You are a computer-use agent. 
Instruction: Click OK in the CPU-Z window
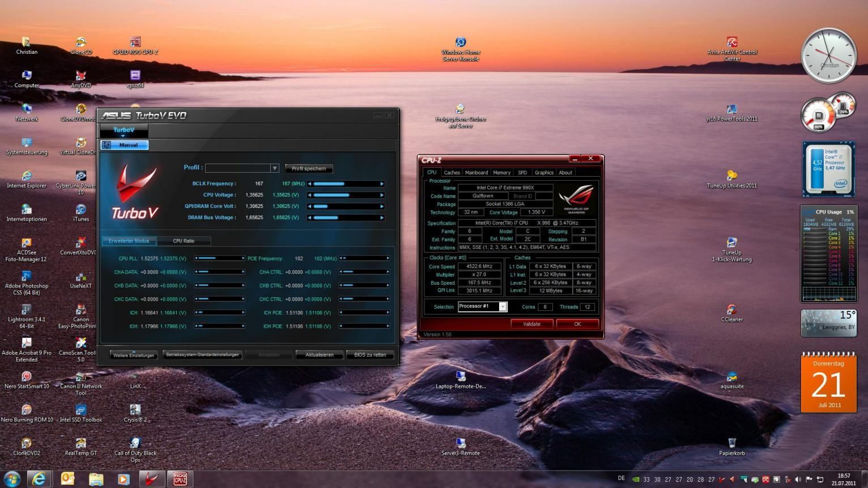coord(577,324)
